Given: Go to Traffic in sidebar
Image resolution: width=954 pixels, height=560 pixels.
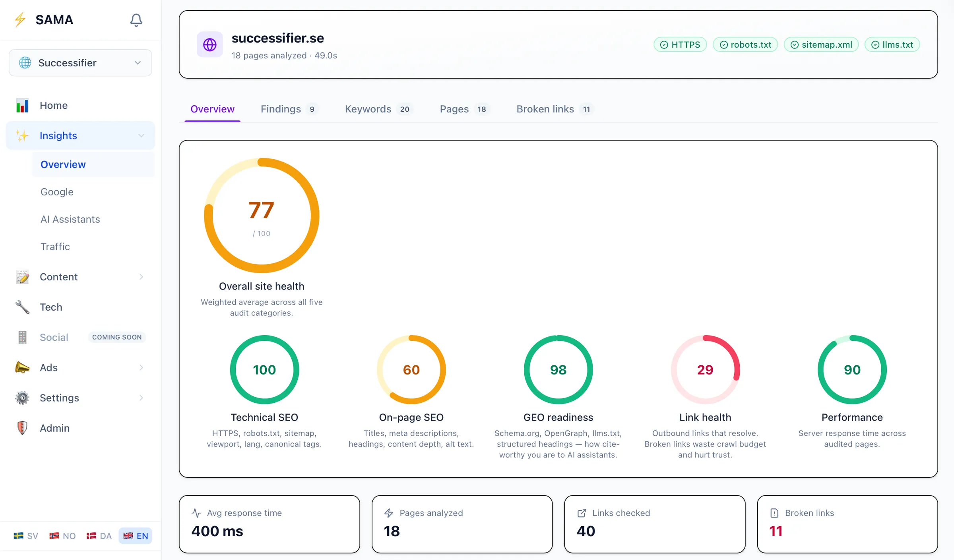Looking at the screenshot, I should coord(55,247).
